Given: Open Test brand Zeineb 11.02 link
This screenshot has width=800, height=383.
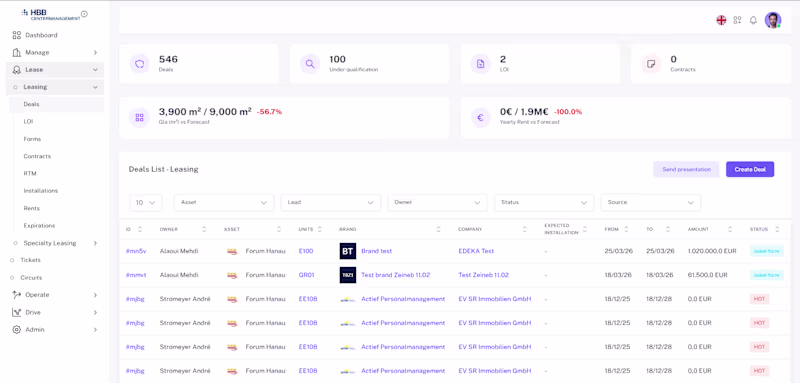Looking at the screenshot, I should coord(395,275).
